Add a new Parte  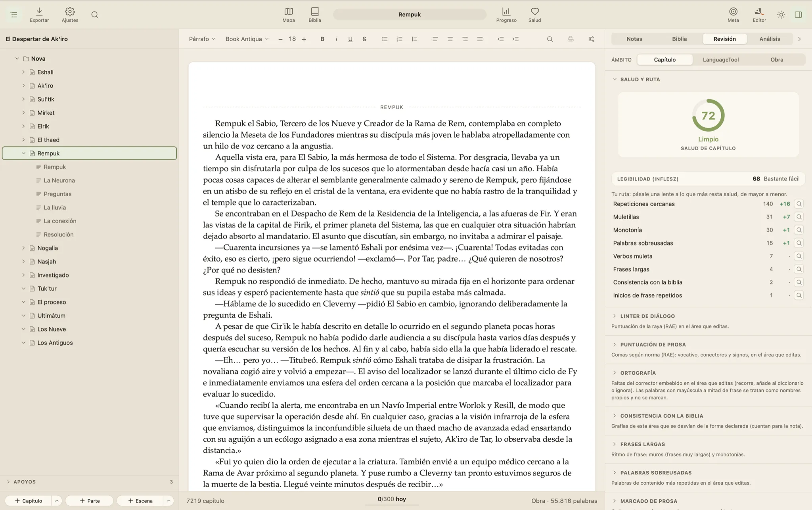tap(90, 501)
